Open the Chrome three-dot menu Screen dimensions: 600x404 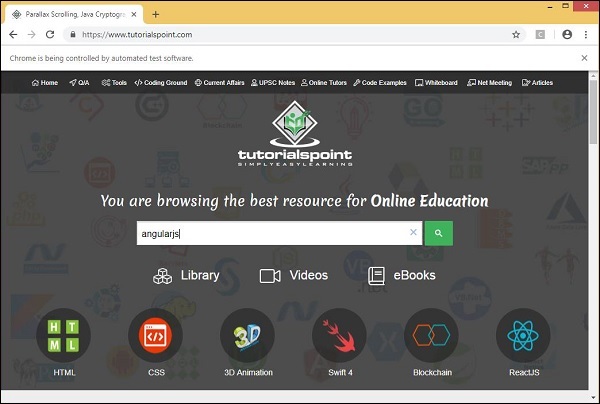point(586,34)
